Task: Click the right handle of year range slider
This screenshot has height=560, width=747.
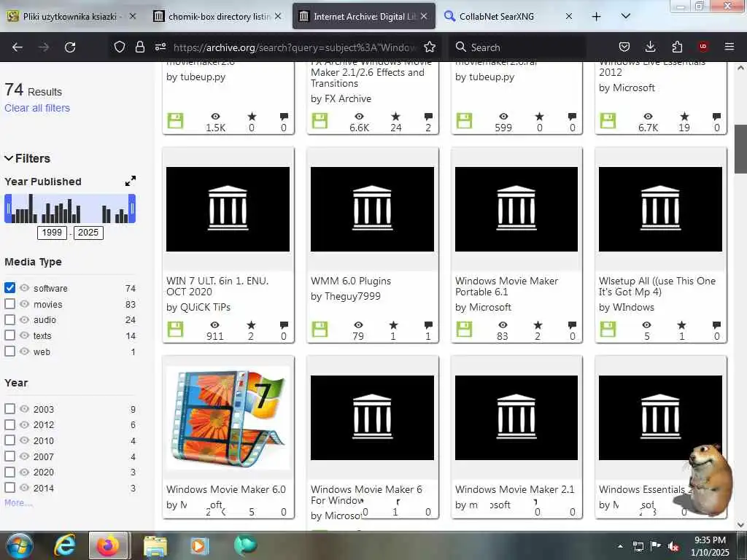Action: point(132,208)
